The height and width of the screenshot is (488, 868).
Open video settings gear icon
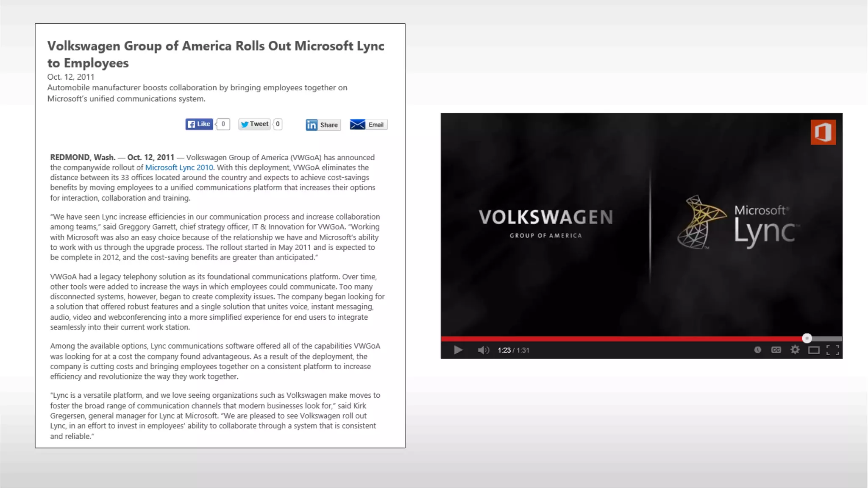pos(795,350)
